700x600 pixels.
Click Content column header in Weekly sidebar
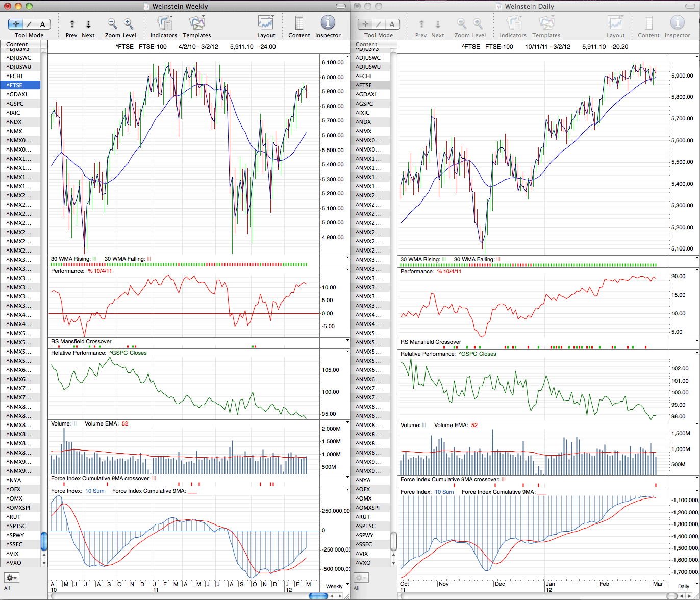click(20, 44)
